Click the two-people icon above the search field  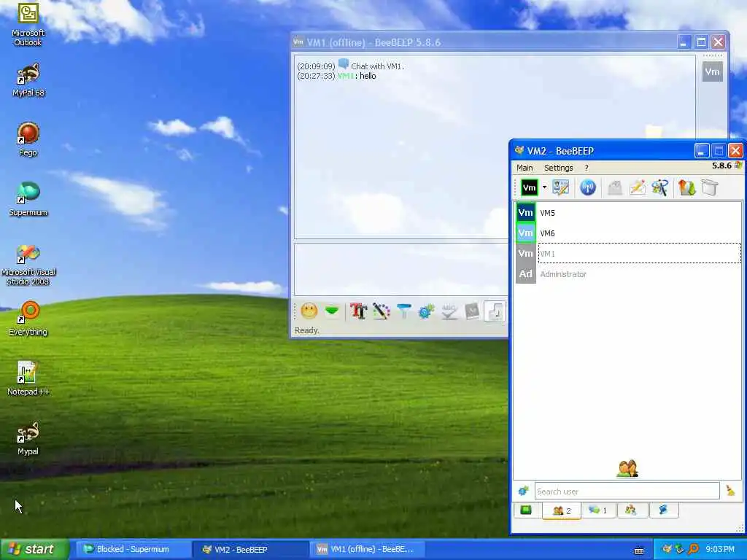(627, 469)
